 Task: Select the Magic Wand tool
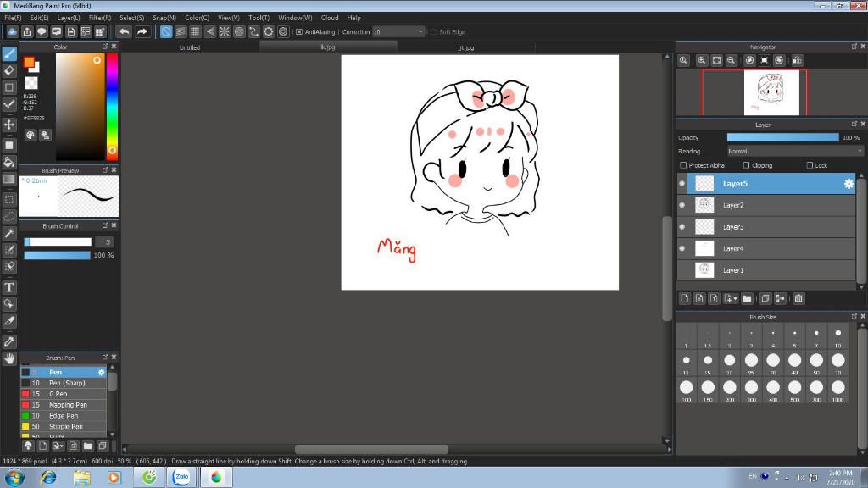[9, 233]
